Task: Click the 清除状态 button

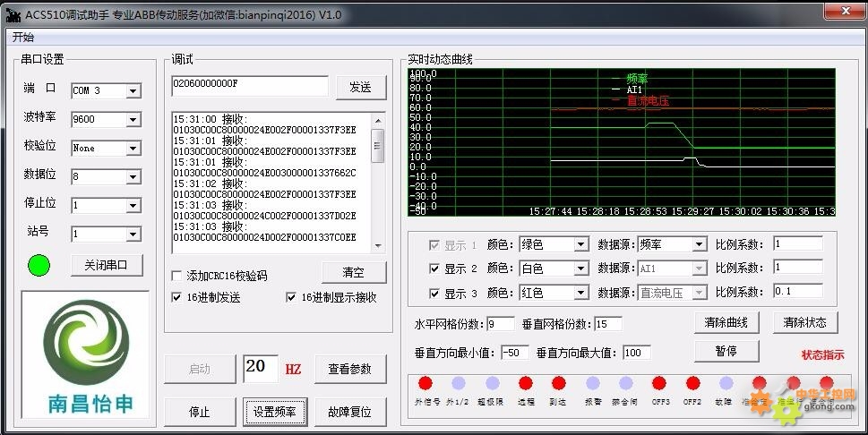Action: pyautogui.click(x=805, y=322)
